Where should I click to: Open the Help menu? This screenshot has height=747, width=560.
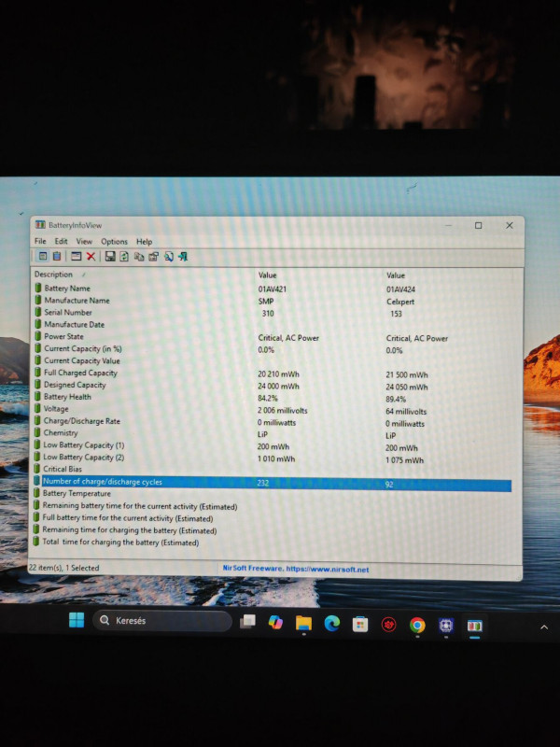145,242
